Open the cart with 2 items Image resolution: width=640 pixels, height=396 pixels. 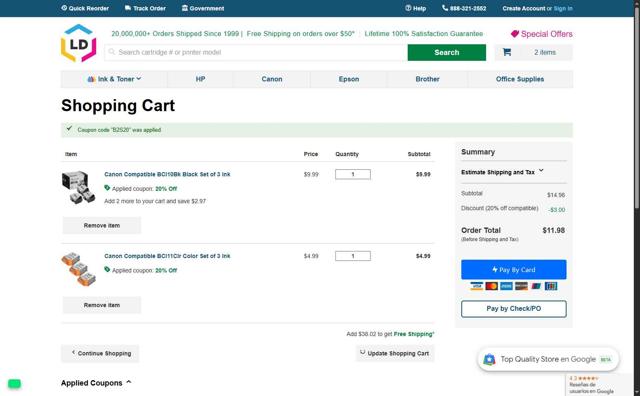click(x=533, y=52)
